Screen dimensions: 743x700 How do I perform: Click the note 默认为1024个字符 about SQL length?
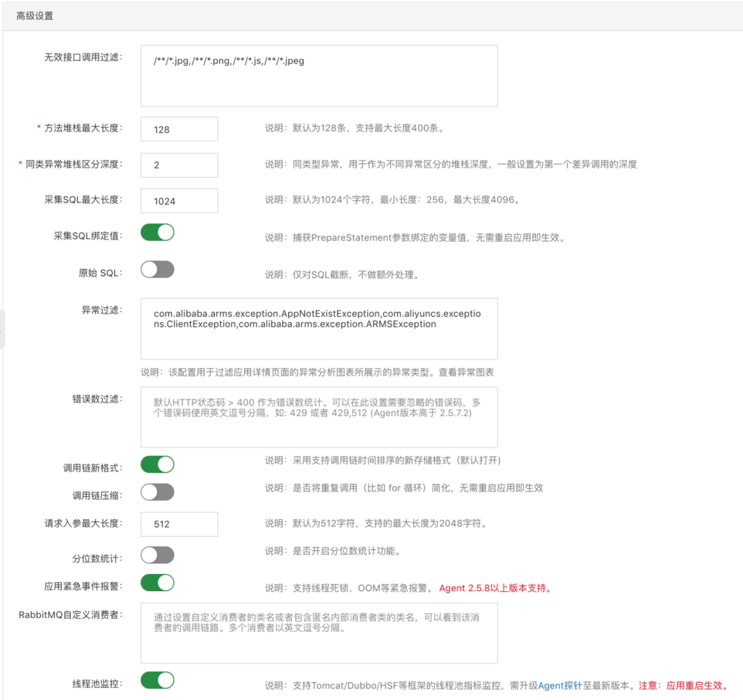coord(394,200)
